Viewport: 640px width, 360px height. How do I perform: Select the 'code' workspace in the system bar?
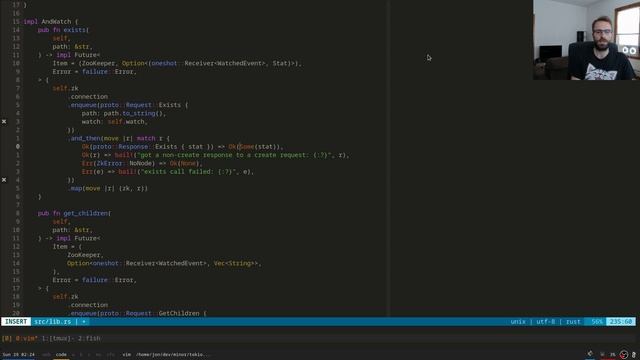tap(61, 355)
